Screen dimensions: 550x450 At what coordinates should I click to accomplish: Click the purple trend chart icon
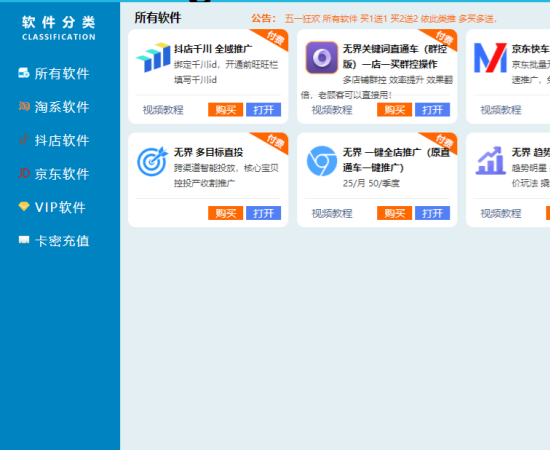click(490, 161)
